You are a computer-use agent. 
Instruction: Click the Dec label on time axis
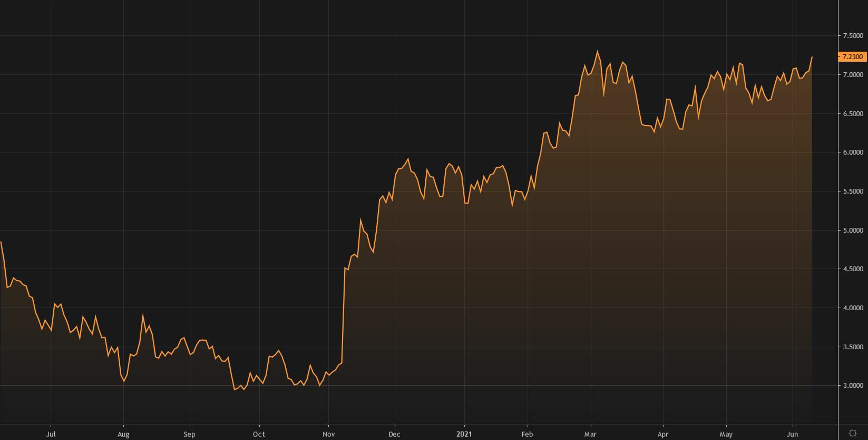[x=394, y=434]
